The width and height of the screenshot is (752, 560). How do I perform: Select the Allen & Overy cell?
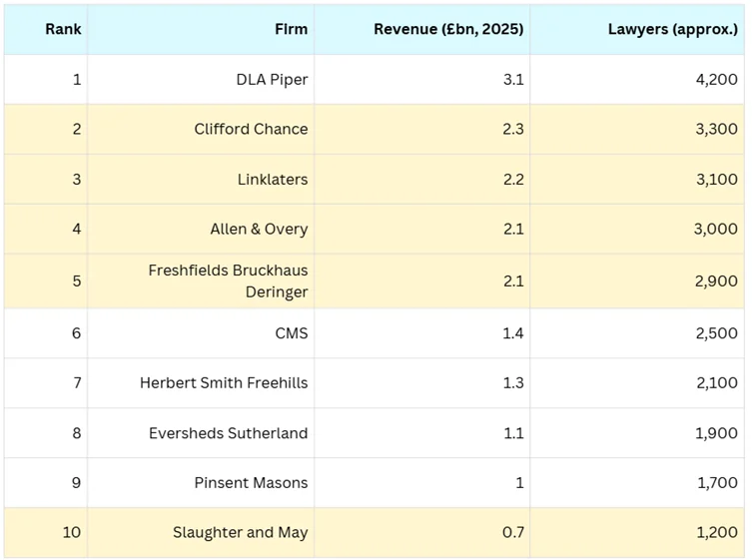coord(259,229)
